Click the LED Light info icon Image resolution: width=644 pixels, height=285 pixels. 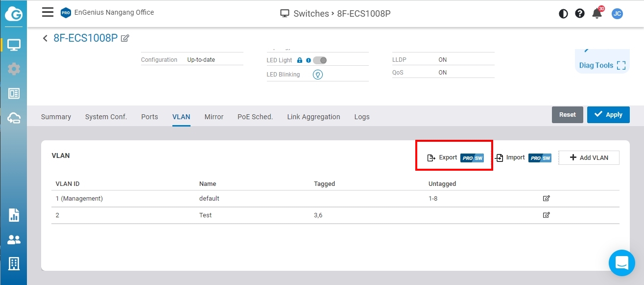coord(309,60)
